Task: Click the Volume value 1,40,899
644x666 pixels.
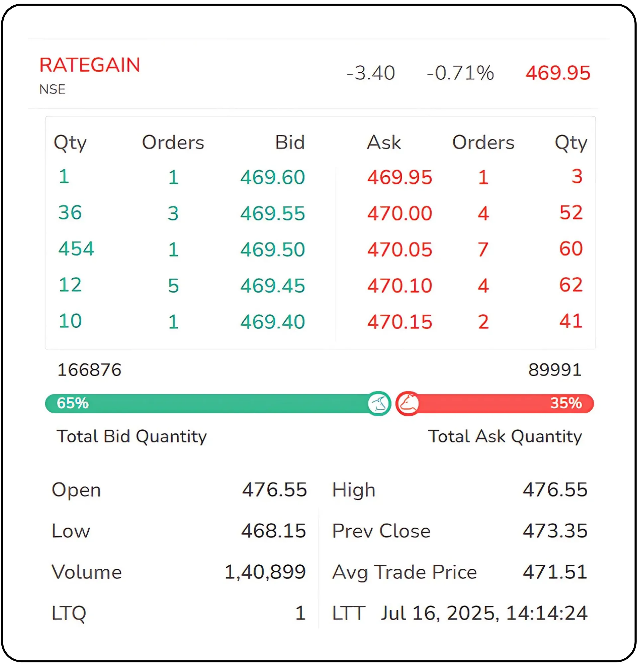Action: pyautogui.click(x=265, y=572)
